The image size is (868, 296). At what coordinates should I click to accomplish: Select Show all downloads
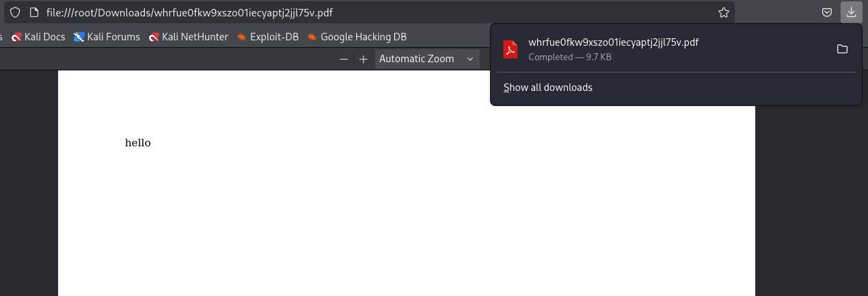[x=548, y=88]
